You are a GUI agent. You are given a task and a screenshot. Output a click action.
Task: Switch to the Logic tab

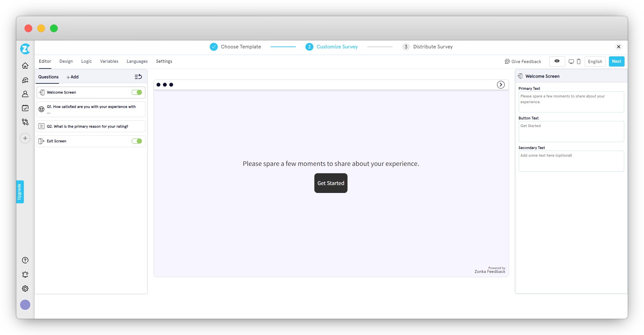86,61
